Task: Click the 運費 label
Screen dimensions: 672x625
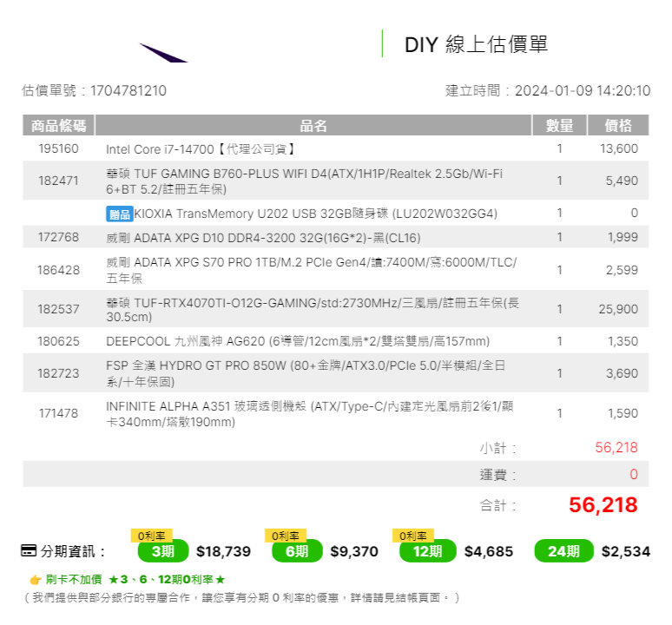Action: coord(497,475)
